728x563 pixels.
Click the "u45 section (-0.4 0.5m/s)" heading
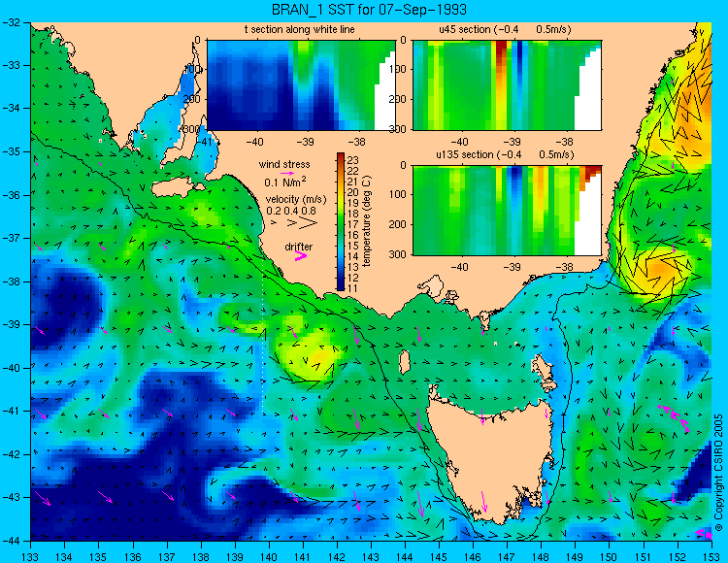tap(505, 30)
